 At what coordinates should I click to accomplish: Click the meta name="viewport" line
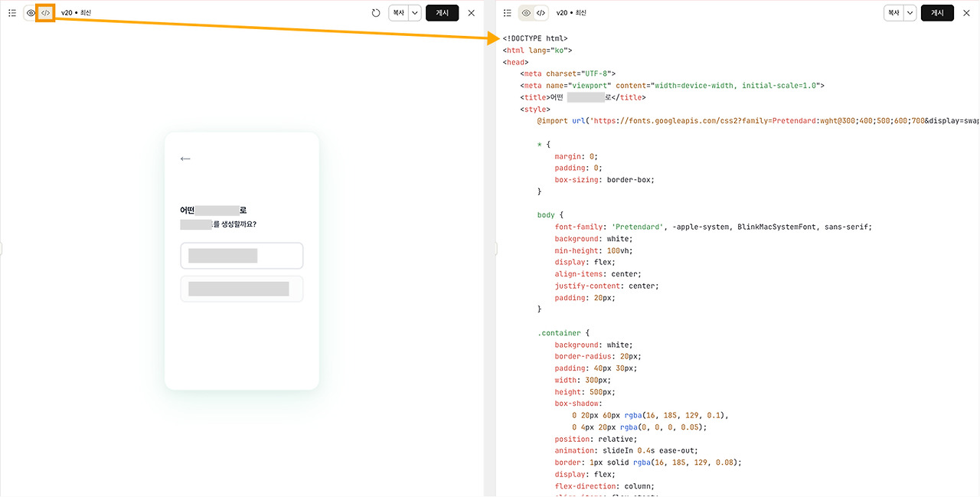click(671, 86)
